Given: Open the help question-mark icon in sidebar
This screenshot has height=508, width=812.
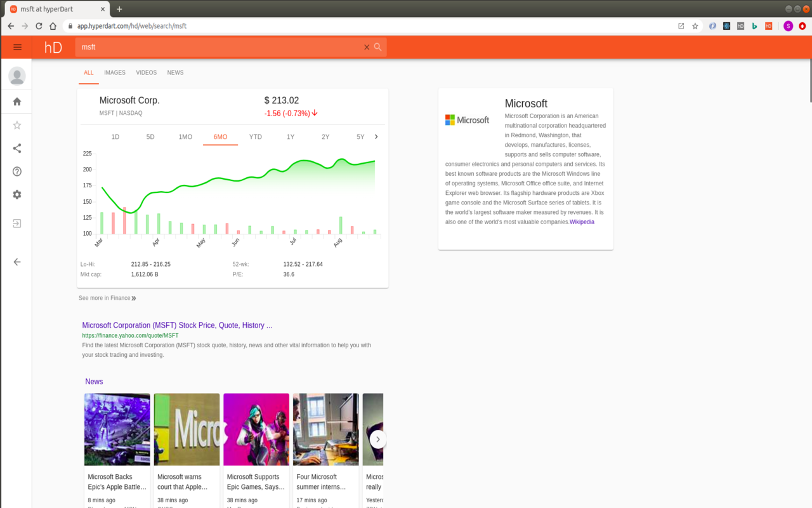Looking at the screenshot, I should pos(17,171).
